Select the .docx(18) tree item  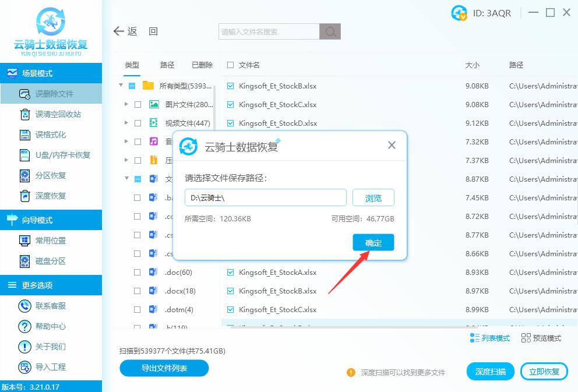click(x=180, y=291)
